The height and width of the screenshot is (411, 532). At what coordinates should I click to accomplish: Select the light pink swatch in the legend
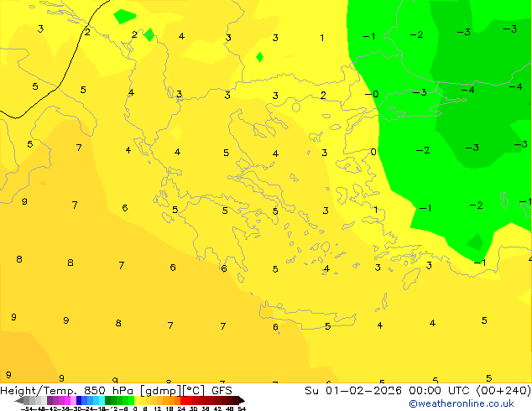point(73,400)
